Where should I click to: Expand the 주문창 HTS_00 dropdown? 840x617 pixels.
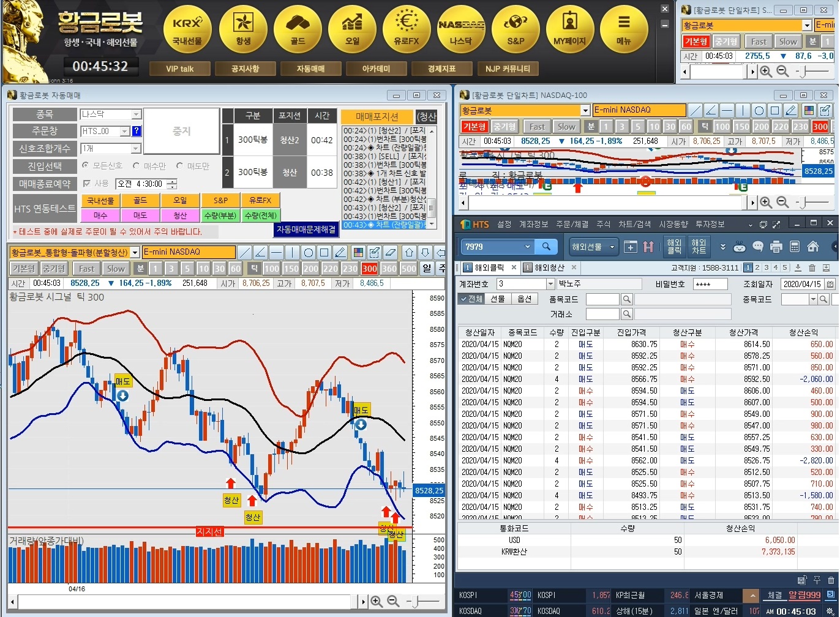coord(124,131)
